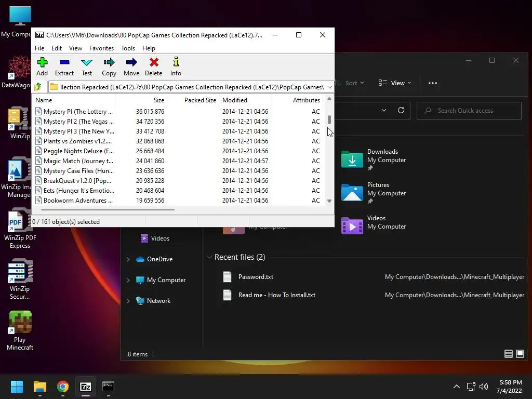Open the See more menu in File Explorer
This screenshot has height=399, width=532.
point(433,83)
